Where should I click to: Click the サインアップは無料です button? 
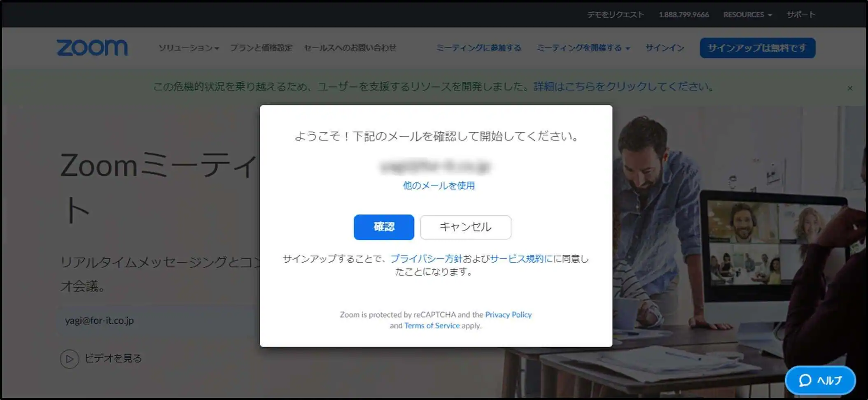point(757,48)
